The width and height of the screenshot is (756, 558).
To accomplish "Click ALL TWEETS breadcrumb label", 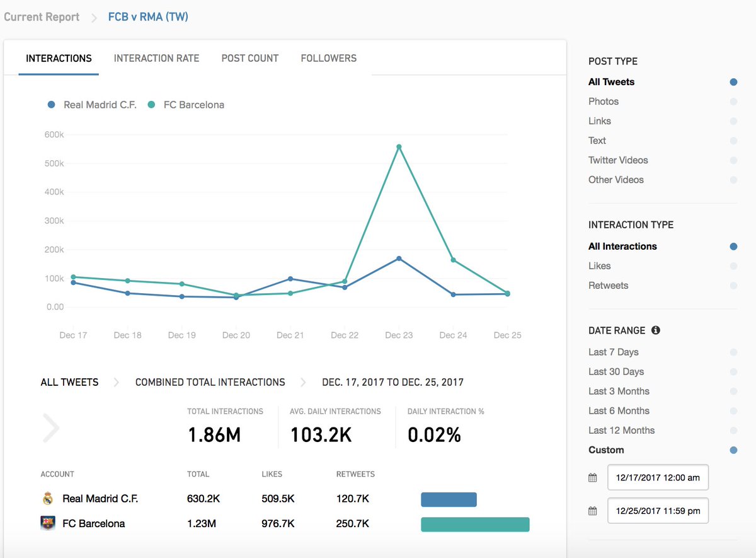I will point(69,382).
